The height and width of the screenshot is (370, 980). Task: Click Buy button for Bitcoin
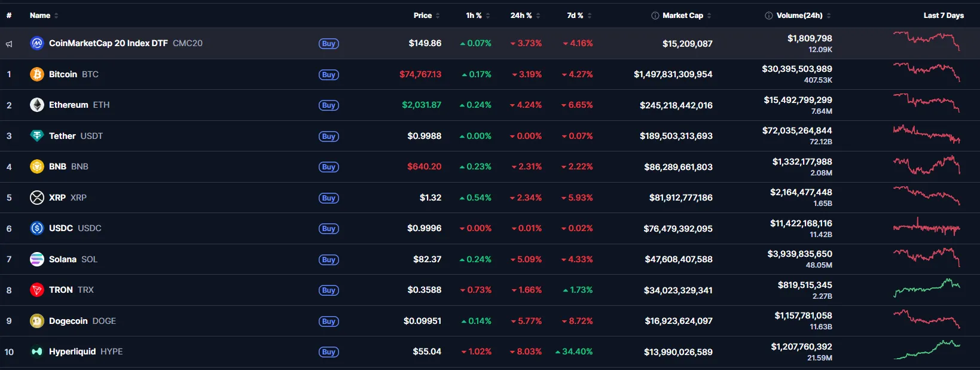coord(329,75)
